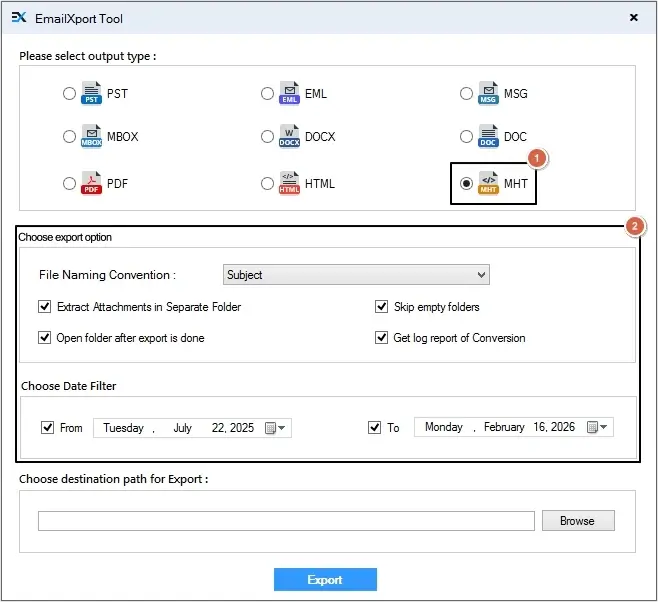Click the destination path input field
The height and width of the screenshot is (602, 658).
coord(286,521)
